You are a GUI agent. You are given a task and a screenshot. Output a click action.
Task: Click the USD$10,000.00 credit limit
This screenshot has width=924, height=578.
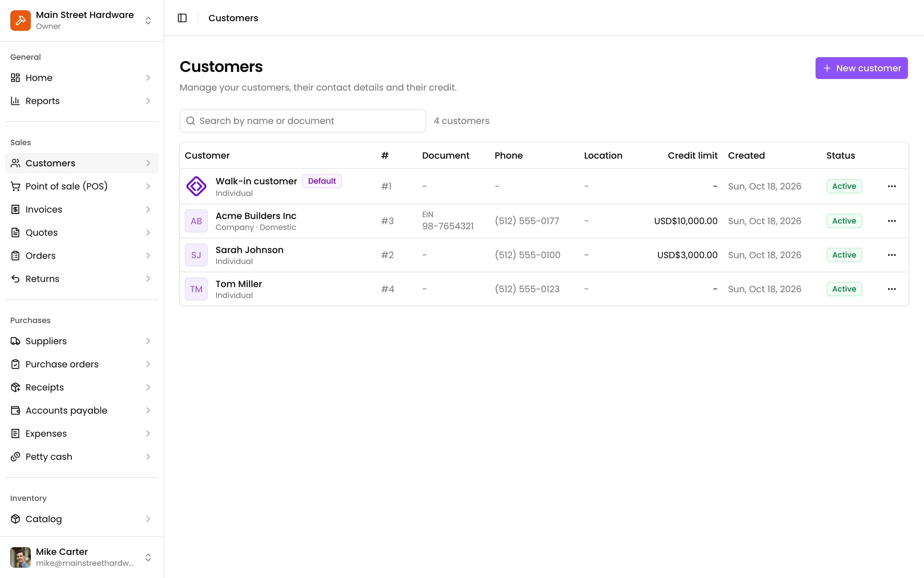coord(686,221)
